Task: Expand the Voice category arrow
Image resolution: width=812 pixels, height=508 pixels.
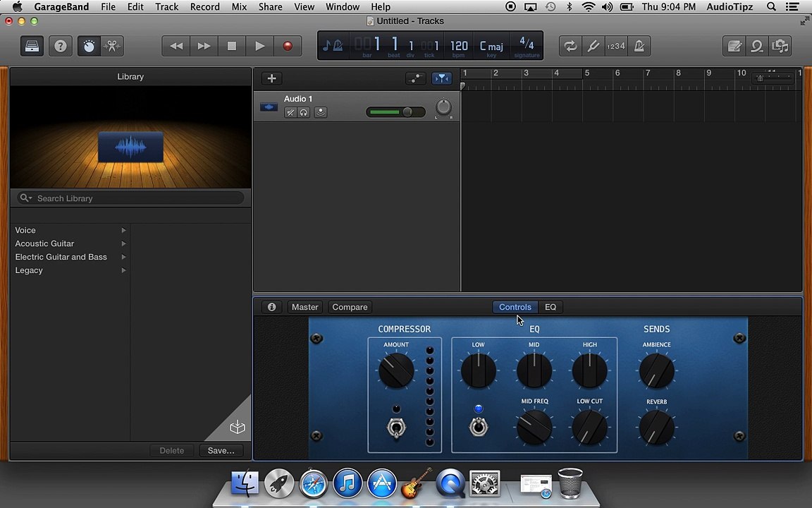Action: tap(124, 230)
